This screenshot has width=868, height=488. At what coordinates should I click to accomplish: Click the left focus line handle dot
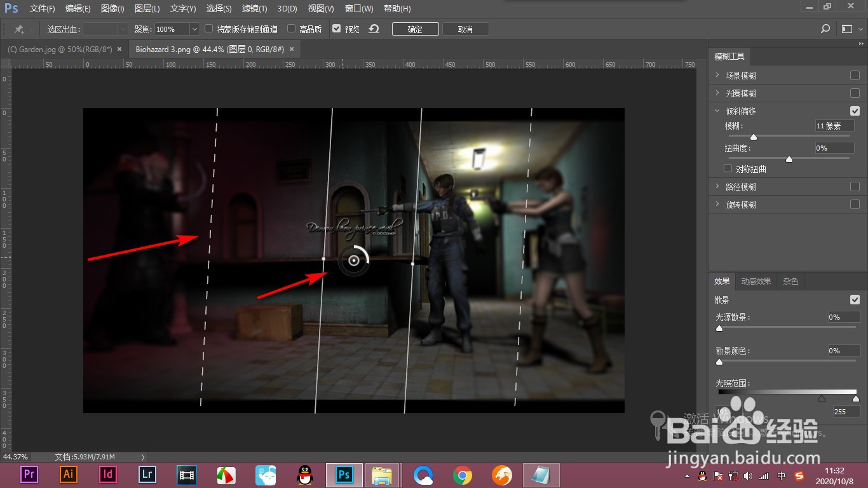(323, 259)
